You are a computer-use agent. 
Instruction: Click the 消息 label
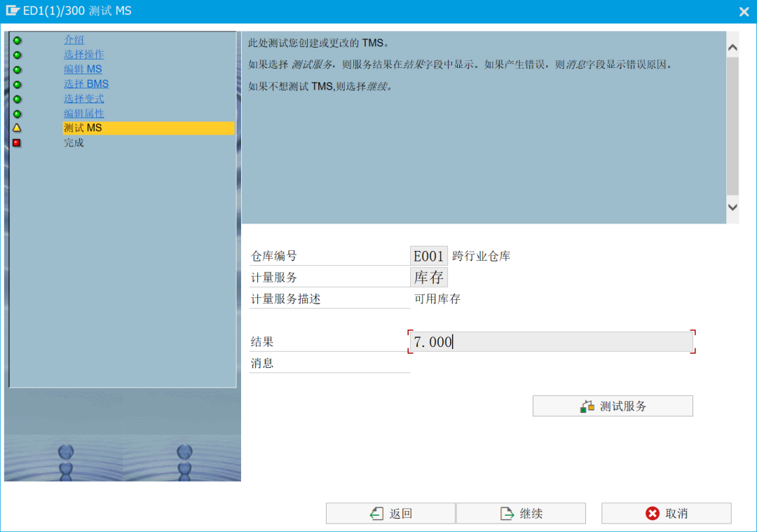(x=262, y=363)
